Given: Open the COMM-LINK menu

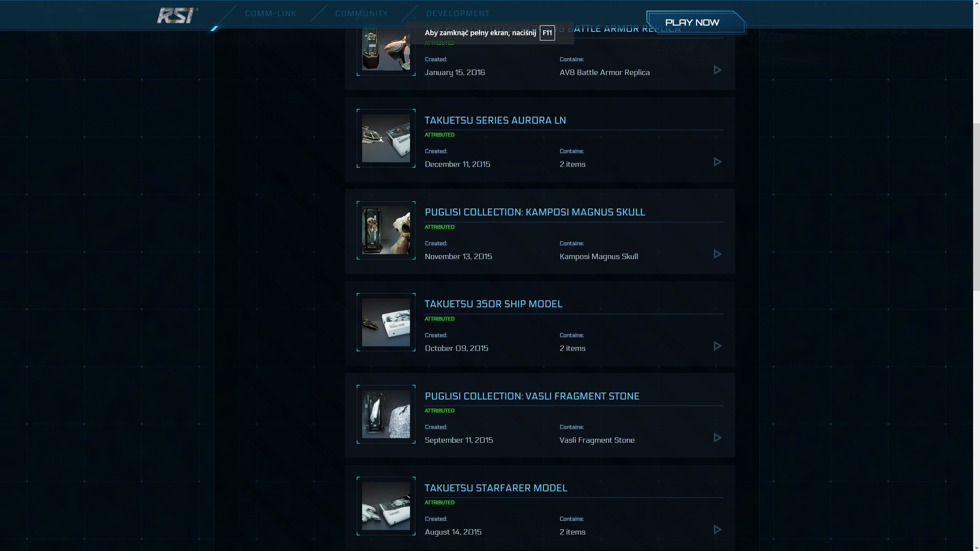Looking at the screenshot, I should click(x=271, y=13).
